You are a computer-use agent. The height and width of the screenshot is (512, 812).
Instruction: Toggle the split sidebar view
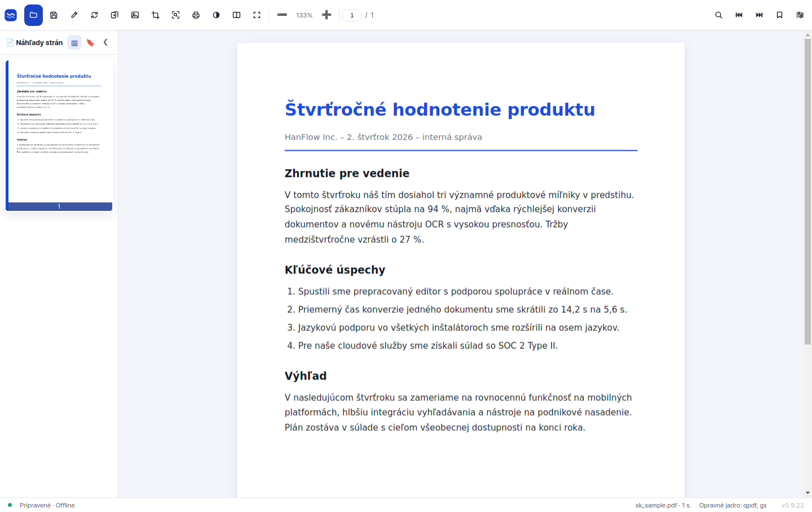point(236,15)
